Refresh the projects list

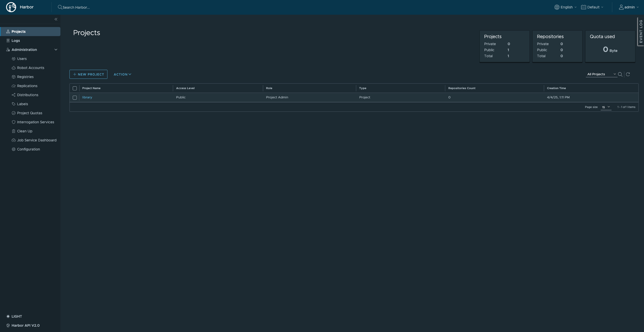click(x=628, y=74)
